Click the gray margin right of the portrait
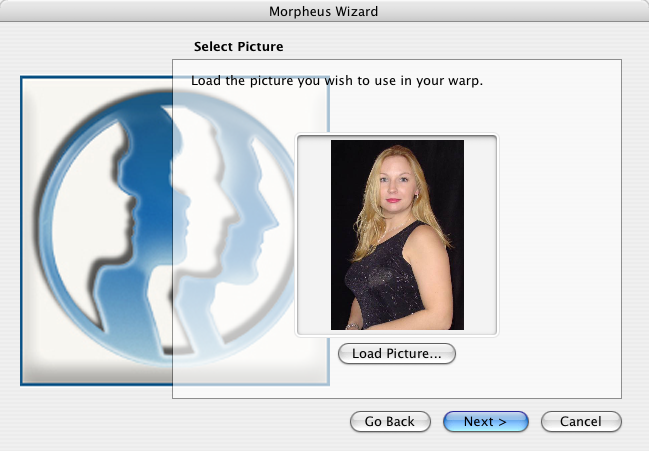 pyautogui.click(x=480, y=235)
